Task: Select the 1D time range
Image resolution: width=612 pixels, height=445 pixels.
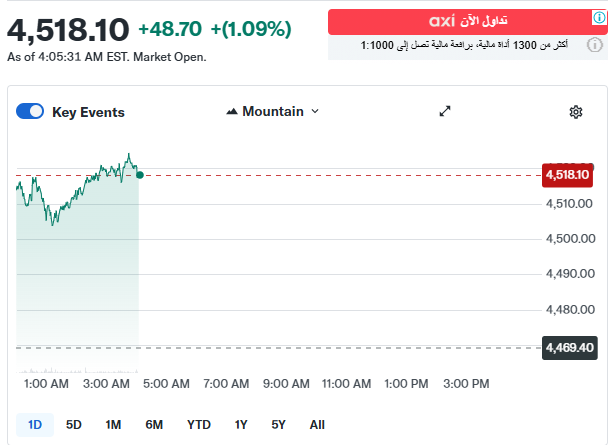Action: click(35, 424)
